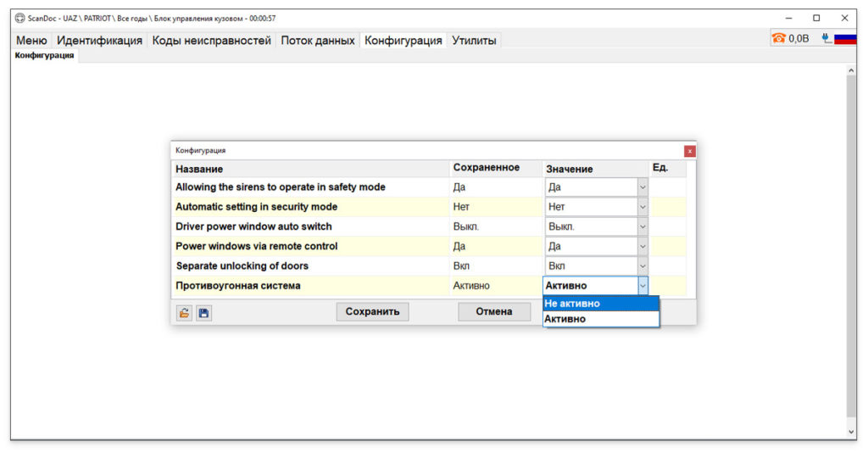
Task: Click the connection plug icon
Action: pyautogui.click(x=826, y=38)
